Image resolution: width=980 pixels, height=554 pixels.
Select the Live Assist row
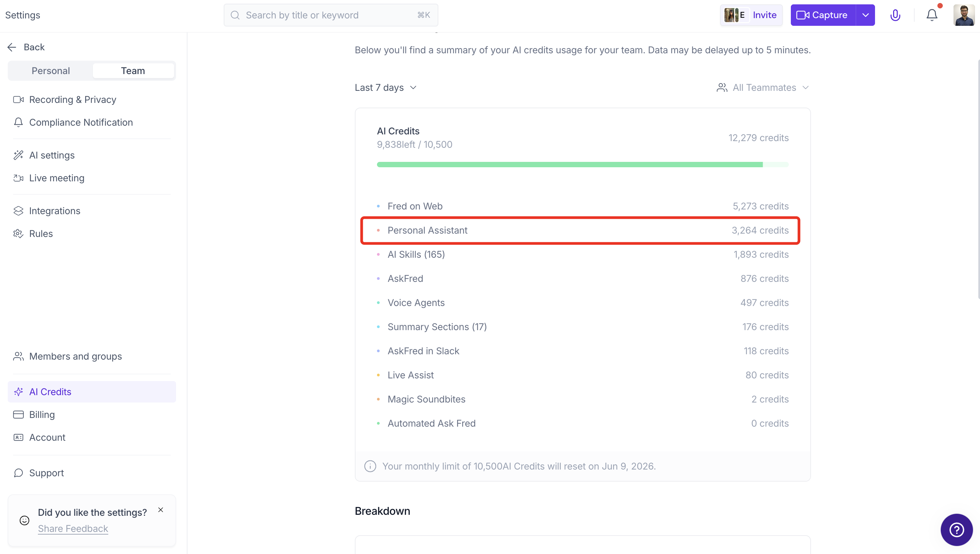click(583, 375)
